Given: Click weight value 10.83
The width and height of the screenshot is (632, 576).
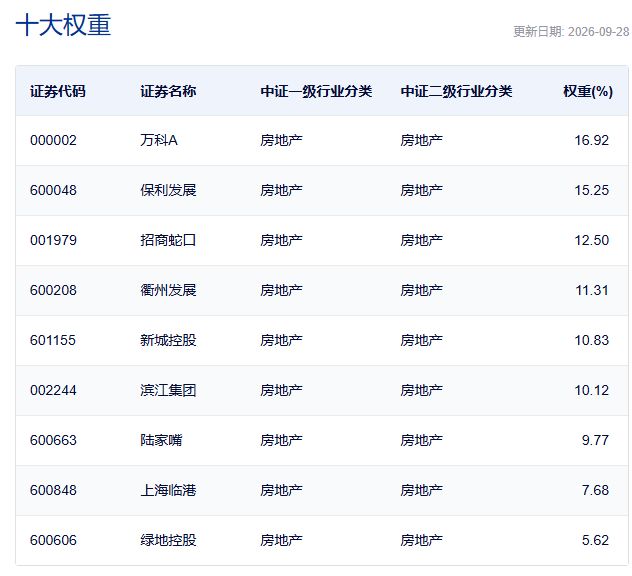Looking at the screenshot, I should coord(591,340).
